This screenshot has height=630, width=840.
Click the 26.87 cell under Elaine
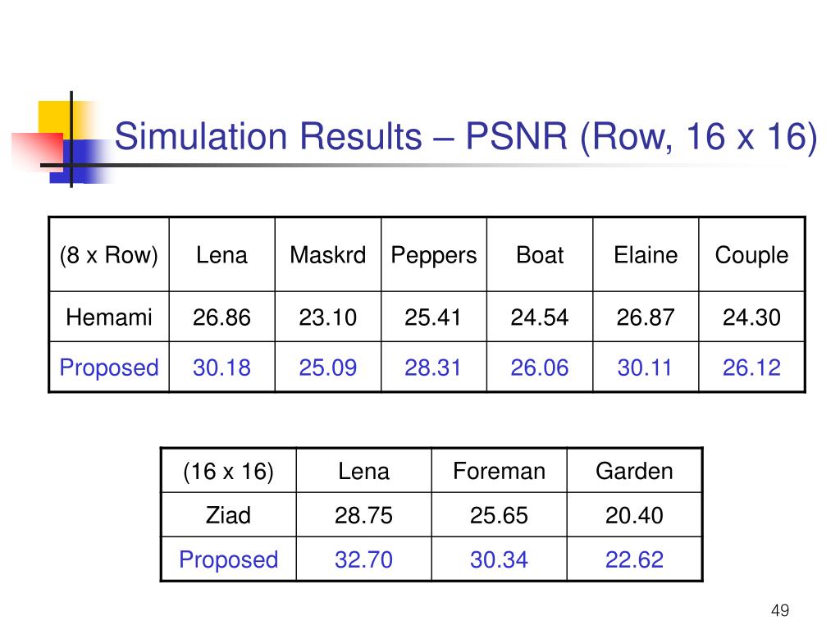pyautogui.click(x=646, y=317)
